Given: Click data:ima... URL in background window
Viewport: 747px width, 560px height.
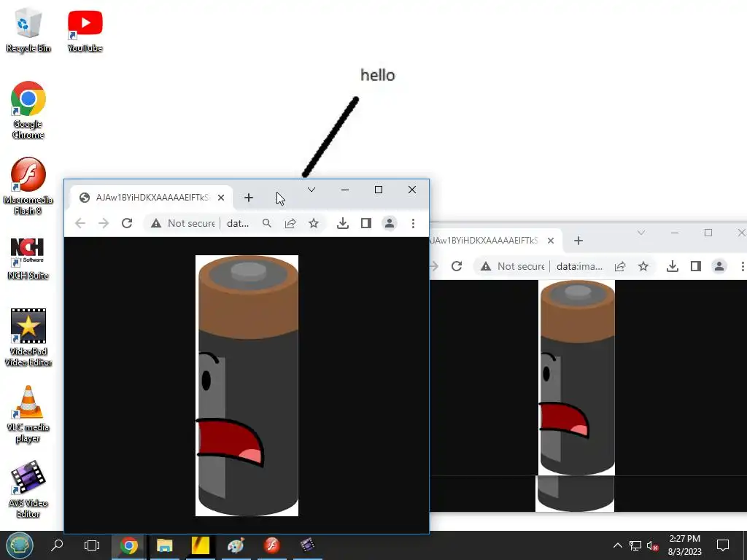Looking at the screenshot, I should click(579, 266).
